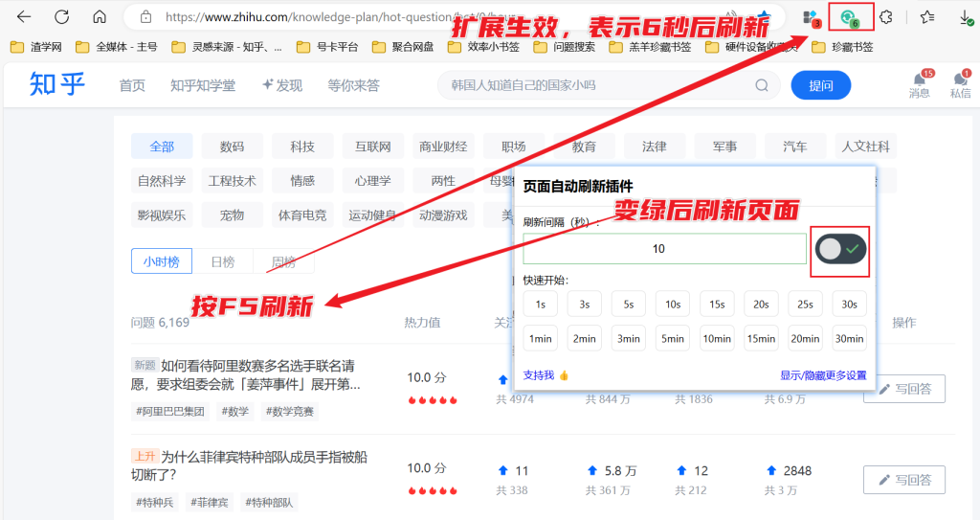Switch to the 小时榜 tab
The width and height of the screenshot is (980, 520).
point(161,261)
